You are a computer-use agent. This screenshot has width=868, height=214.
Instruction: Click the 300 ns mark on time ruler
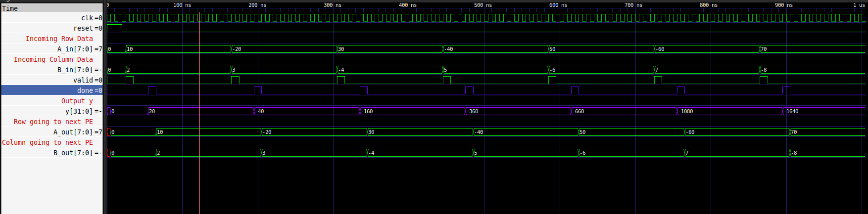(x=333, y=5)
